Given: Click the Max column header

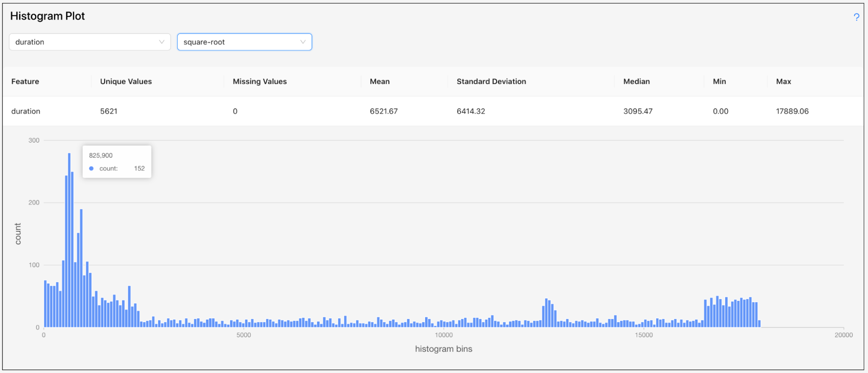Looking at the screenshot, I should (783, 81).
